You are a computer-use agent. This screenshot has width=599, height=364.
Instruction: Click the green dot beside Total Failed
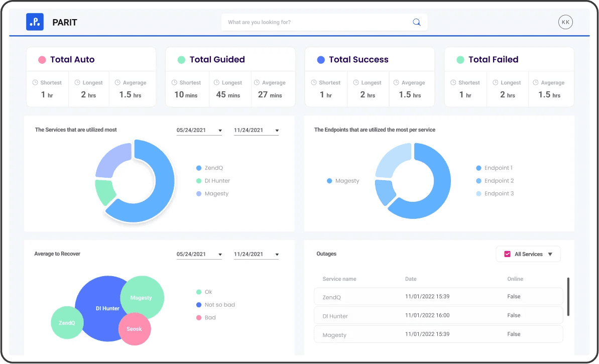pyautogui.click(x=460, y=60)
